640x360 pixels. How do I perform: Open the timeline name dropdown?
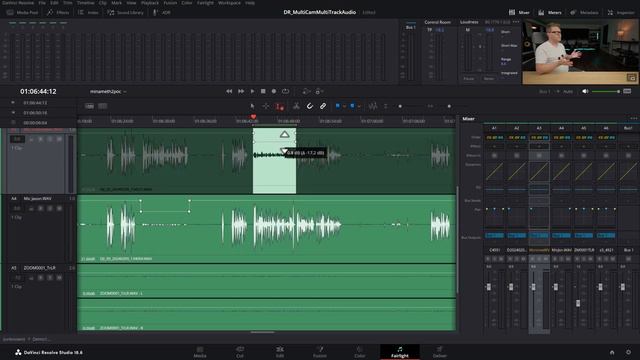pos(108,91)
